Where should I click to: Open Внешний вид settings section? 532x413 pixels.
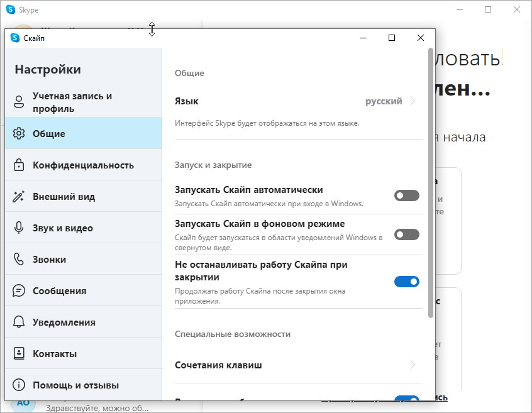pos(84,196)
